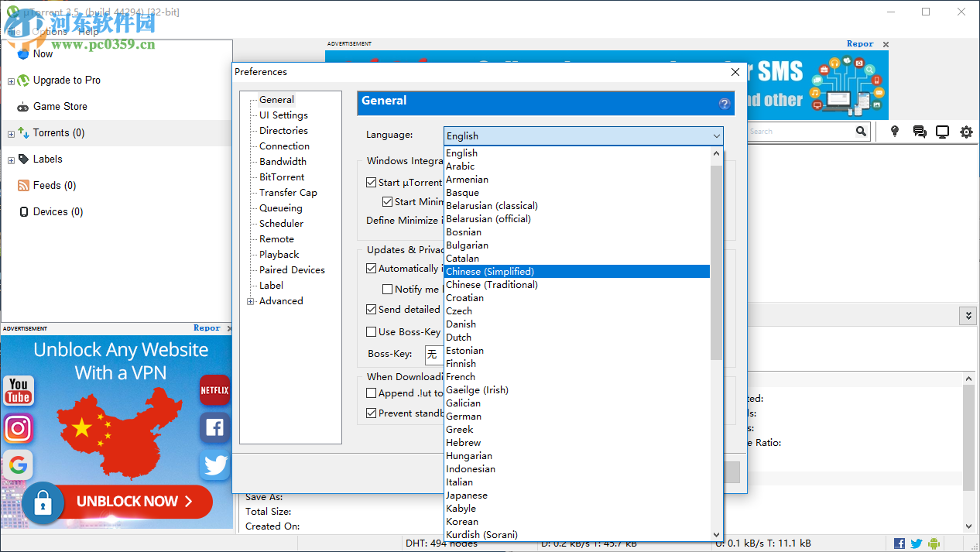Click language list scrollbar up arrow

pyautogui.click(x=716, y=154)
